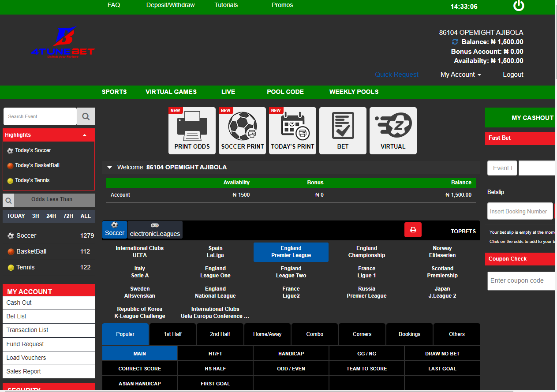Click the Insert Booking Number field
Viewport: 557px width, 392px height.
(520, 211)
